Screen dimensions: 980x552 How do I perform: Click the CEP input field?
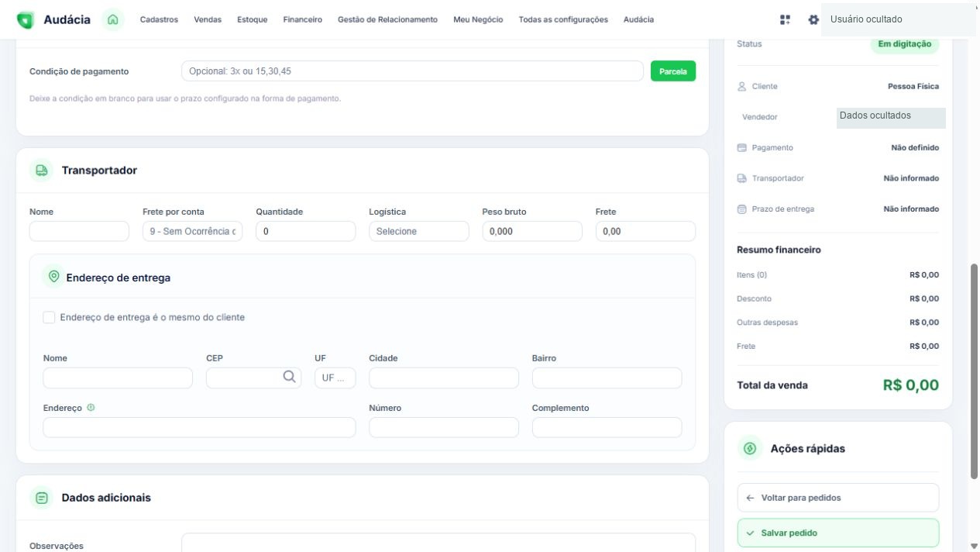[253, 378]
